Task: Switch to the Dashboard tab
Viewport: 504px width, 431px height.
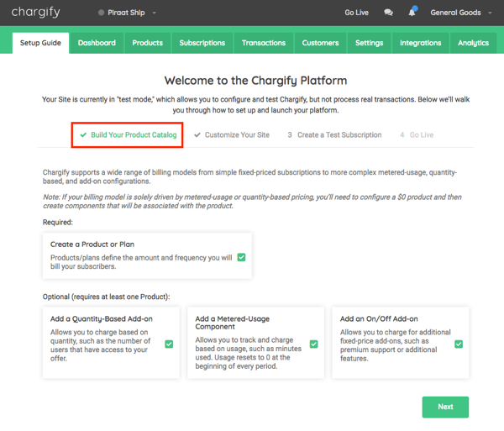Action: click(97, 43)
